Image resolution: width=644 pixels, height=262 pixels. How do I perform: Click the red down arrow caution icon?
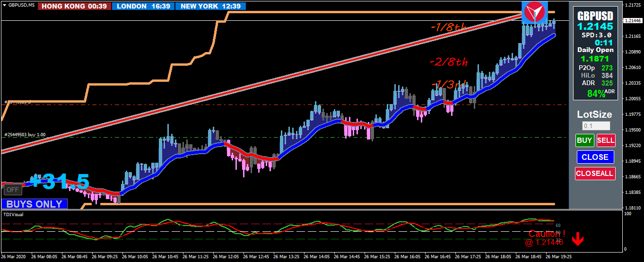click(577, 239)
